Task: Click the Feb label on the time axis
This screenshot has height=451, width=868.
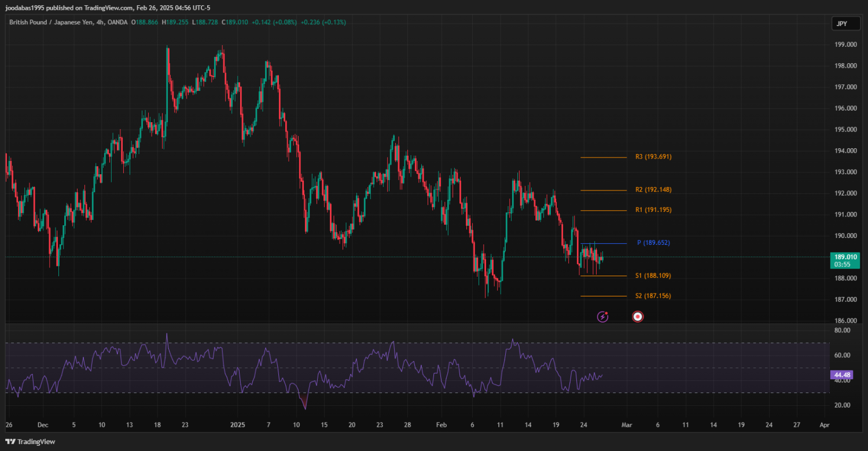Action: pyautogui.click(x=442, y=425)
